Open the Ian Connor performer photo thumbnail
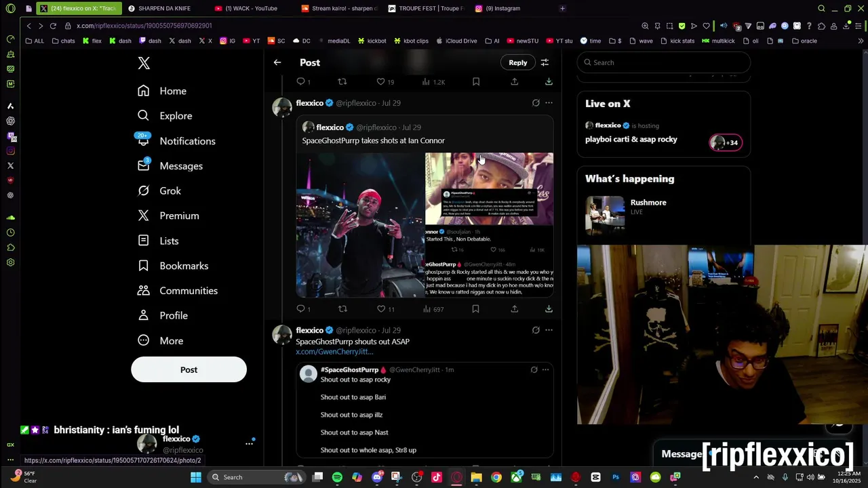This screenshot has width=868, height=488. pos(360,225)
